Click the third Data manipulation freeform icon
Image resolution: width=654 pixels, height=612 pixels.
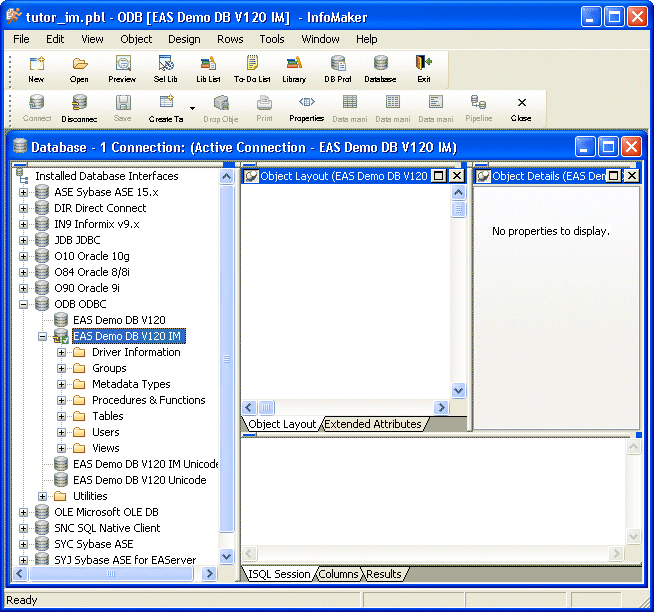pos(435,108)
